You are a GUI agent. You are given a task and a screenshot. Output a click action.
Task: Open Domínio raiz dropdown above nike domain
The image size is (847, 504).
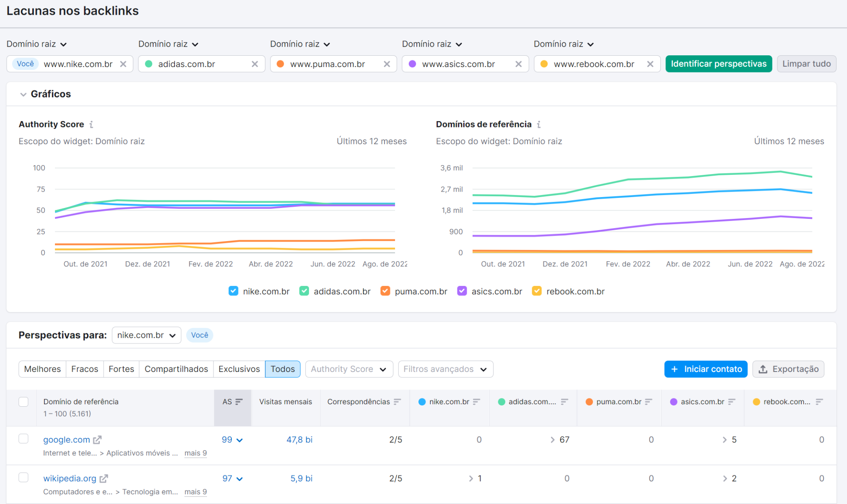37,44
